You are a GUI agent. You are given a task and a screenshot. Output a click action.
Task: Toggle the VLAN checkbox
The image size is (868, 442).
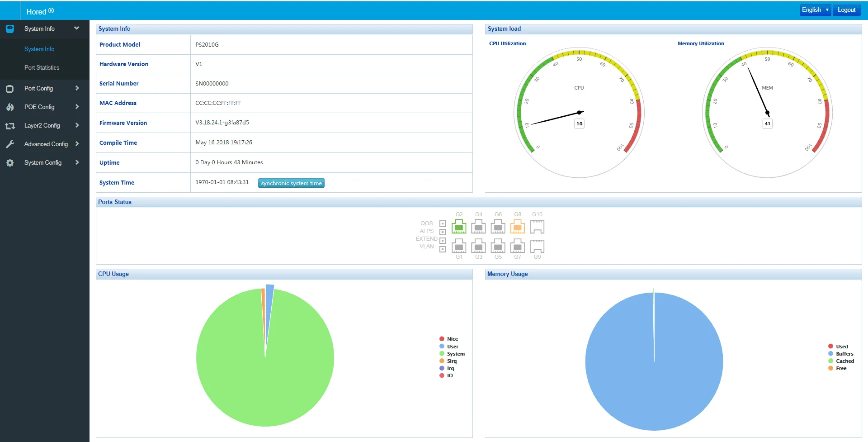tap(443, 249)
